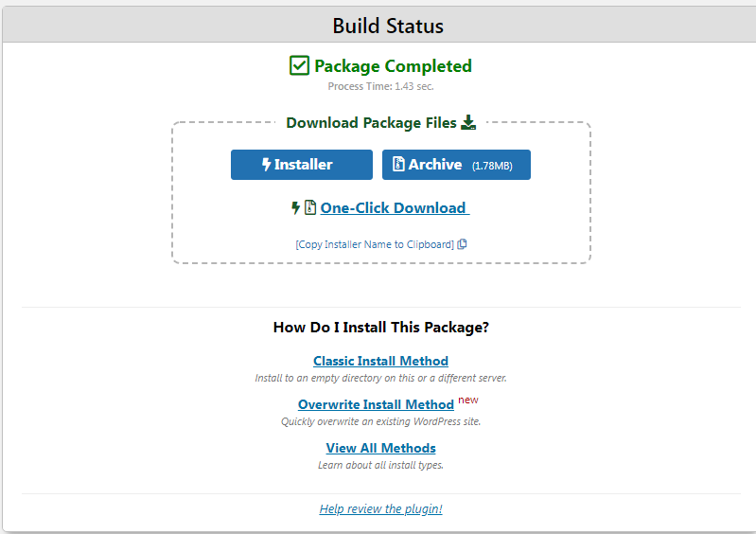Copy Installer Name to Clipboard
This screenshot has width=756, height=534.
coord(375,244)
